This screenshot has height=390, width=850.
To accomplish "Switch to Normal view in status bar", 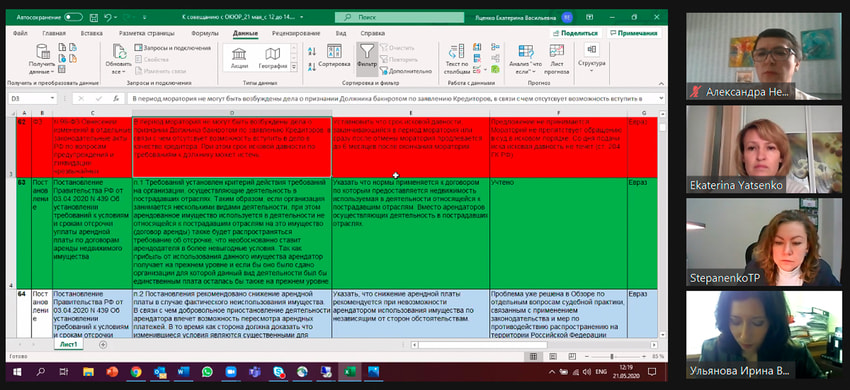I will click(x=533, y=356).
